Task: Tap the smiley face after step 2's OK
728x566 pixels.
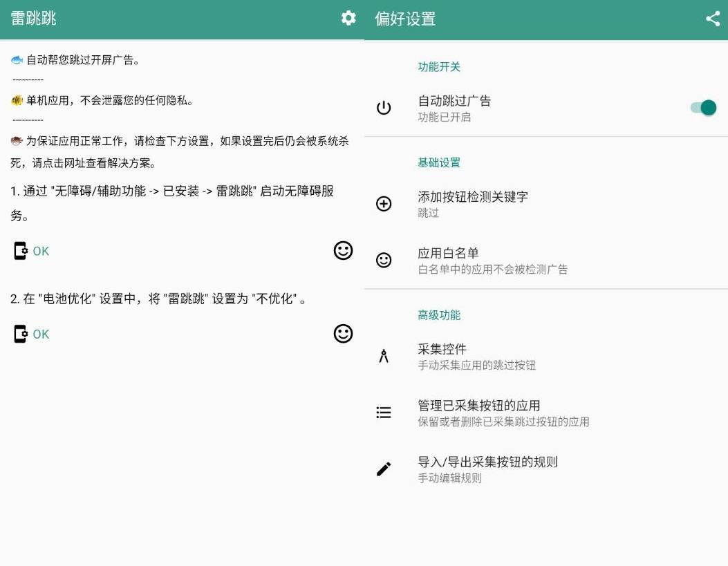Action: [x=344, y=334]
